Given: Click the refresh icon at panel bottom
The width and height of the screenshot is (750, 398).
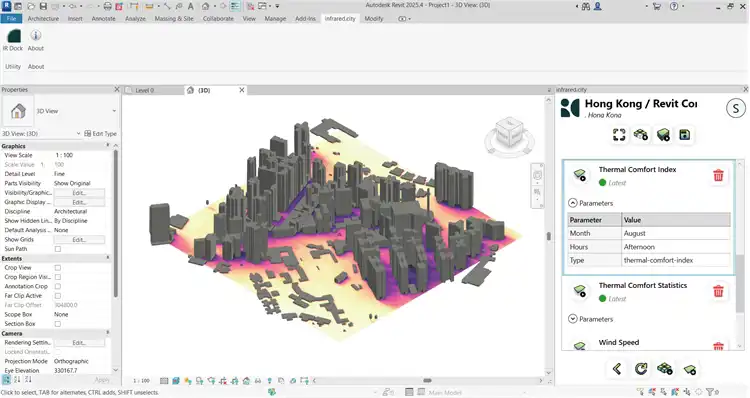Looking at the screenshot, I should coord(641,369).
